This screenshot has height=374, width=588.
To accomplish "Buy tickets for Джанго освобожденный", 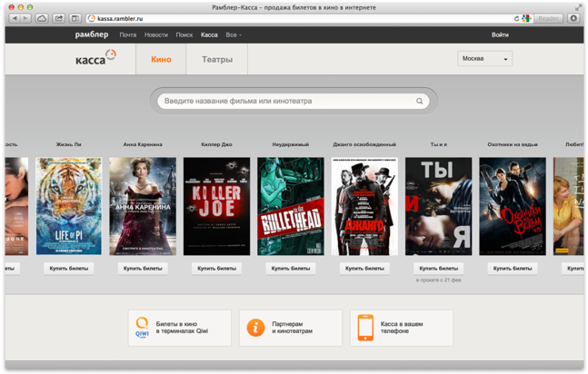I will point(364,269).
